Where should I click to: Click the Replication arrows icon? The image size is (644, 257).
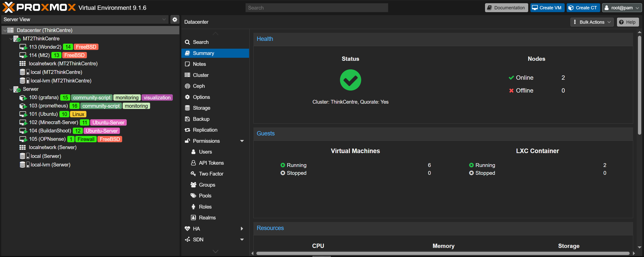(187, 130)
